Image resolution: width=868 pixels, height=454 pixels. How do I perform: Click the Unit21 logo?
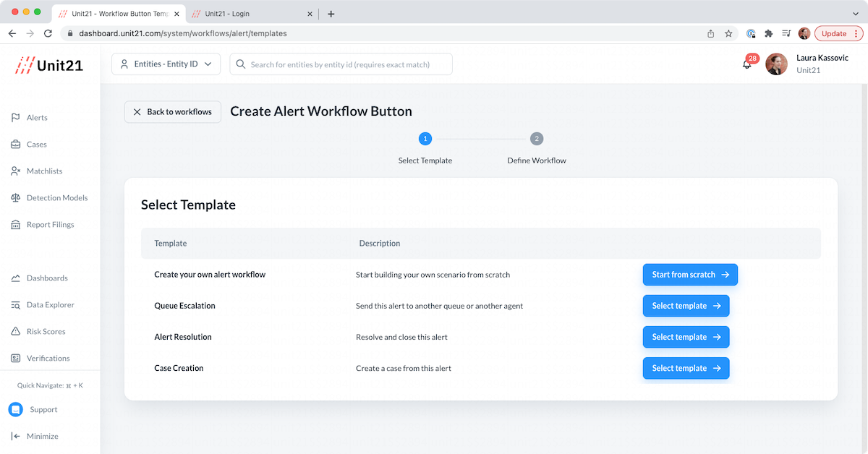click(50, 65)
